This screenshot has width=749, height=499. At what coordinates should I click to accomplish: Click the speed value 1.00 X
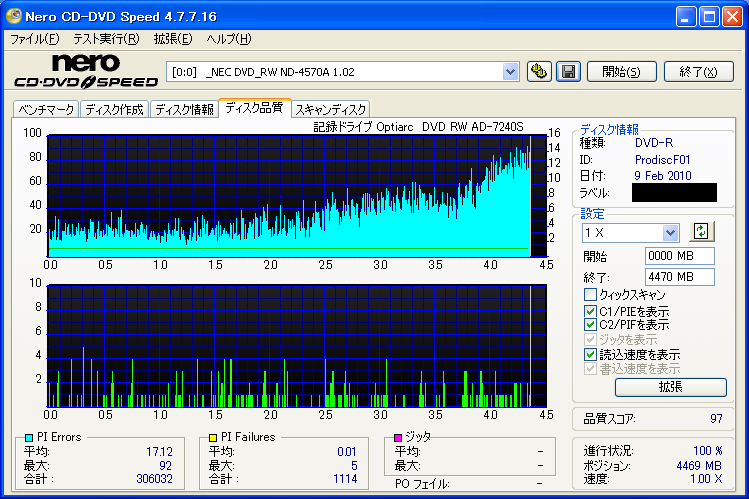coord(706,479)
